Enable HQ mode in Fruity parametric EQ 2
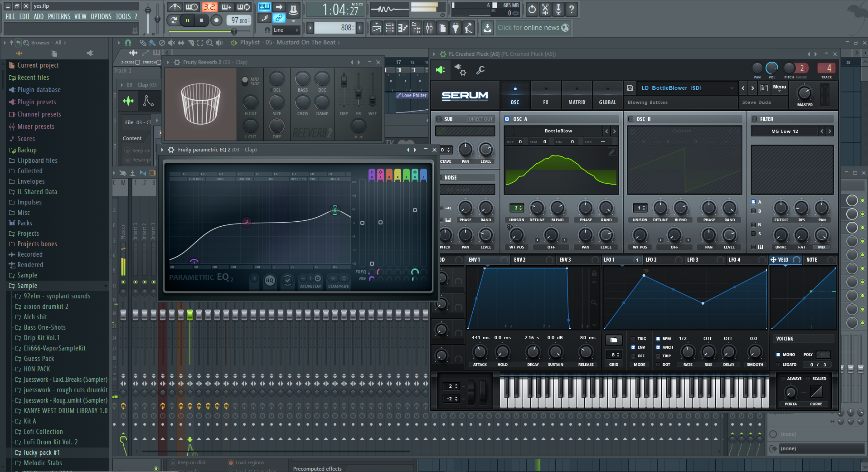Viewport: 868px width, 472px height. pyautogui.click(x=270, y=281)
